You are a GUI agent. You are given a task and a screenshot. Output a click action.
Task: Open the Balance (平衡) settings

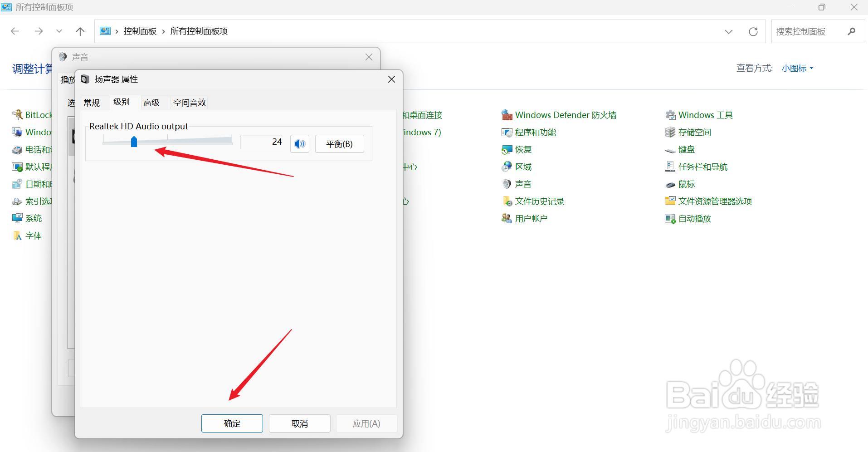pyautogui.click(x=339, y=144)
